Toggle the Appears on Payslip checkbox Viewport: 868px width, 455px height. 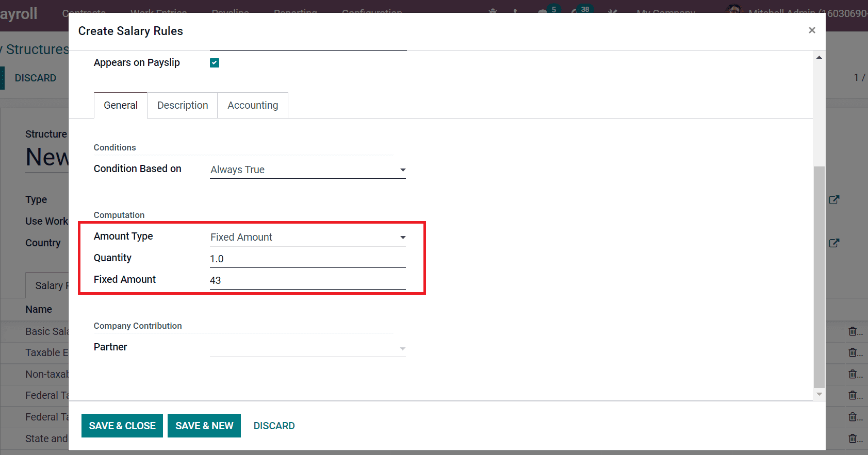coord(215,63)
